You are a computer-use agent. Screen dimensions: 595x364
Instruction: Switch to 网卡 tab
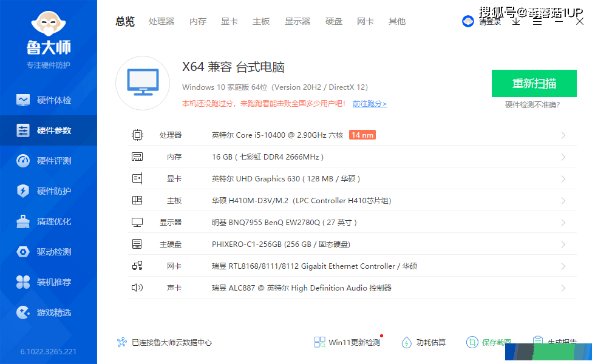point(365,22)
